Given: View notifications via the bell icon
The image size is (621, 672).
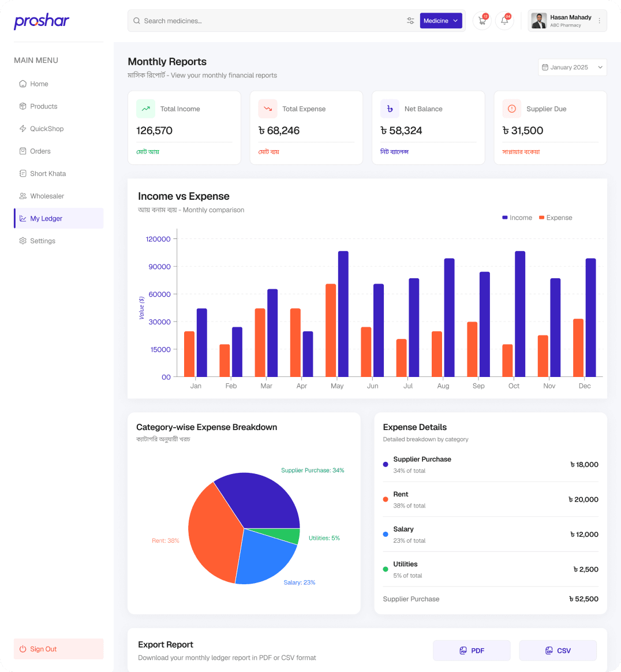Looking at the screenshot, I should pyautogui.click(x=504, y=21).
